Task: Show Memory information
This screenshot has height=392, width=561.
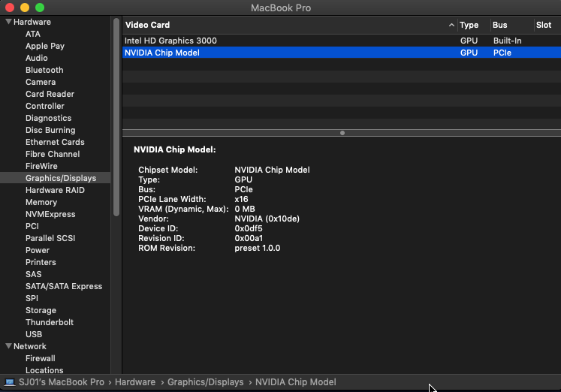Action: pyautogui.click(x=41, y=202)
